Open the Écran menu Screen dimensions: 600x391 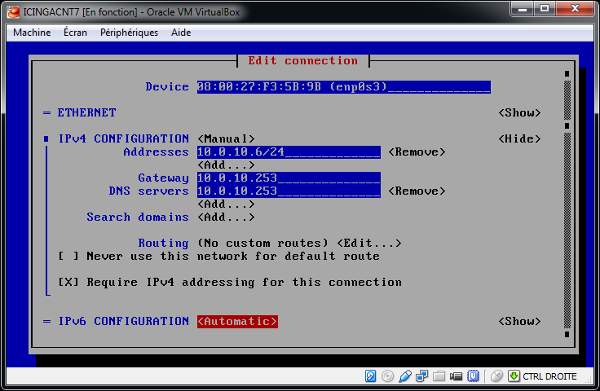(x=75, y=33)
